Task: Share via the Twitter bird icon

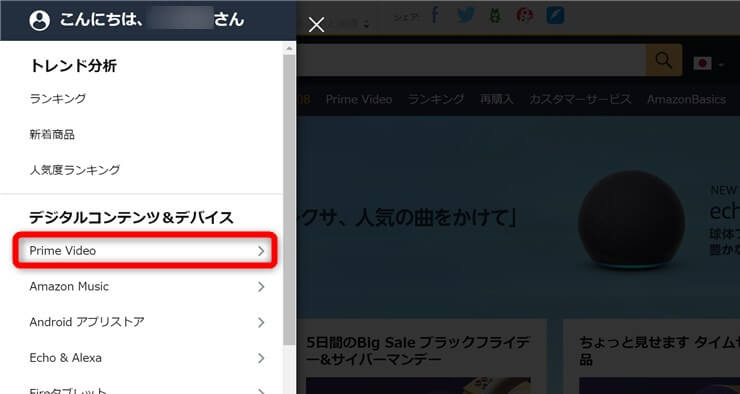Action: 466,15
